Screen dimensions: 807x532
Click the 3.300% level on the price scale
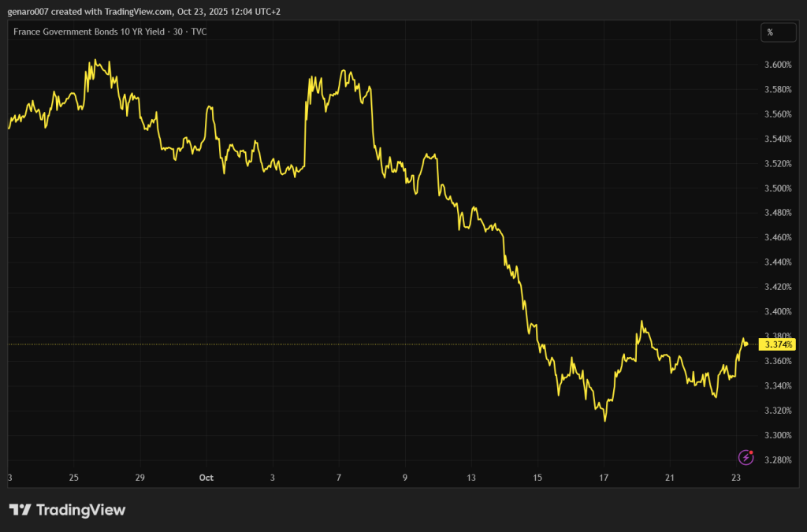(776, 435)
